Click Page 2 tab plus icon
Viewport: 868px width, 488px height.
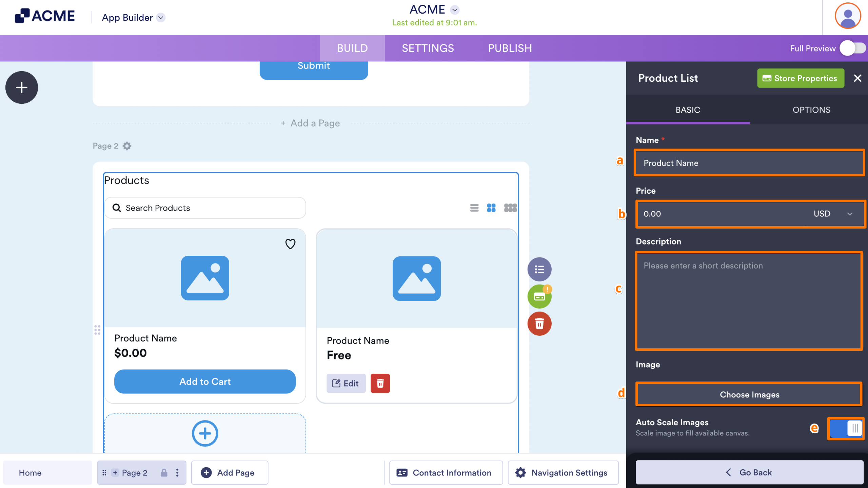click(115, 472)
